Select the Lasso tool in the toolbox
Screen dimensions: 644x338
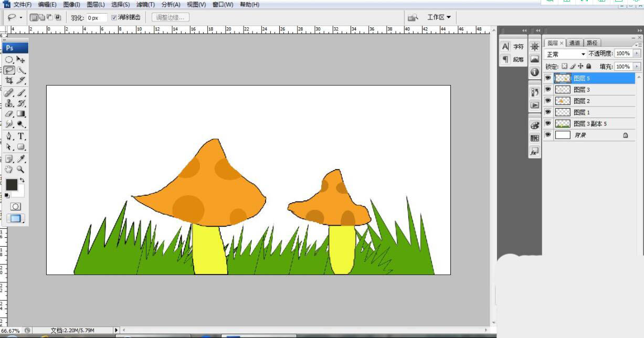[9, 70]
